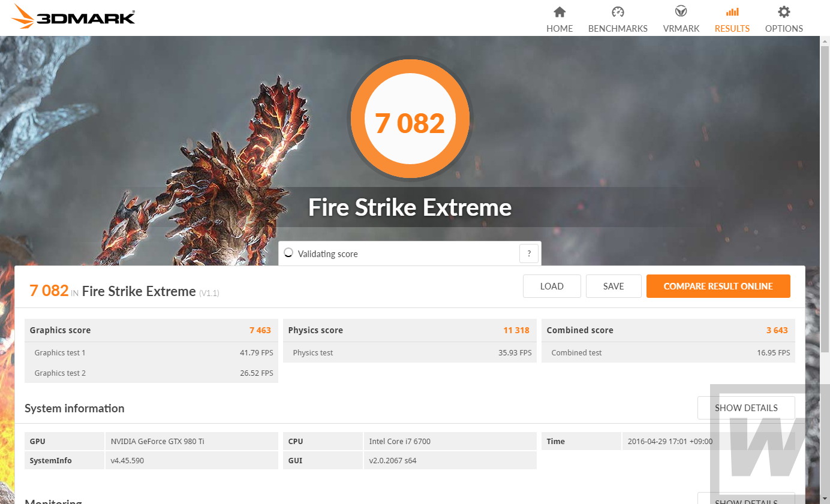This screenshot has height=504, width=830.
Task: Click the Home house icon
Action: (560, 12)
